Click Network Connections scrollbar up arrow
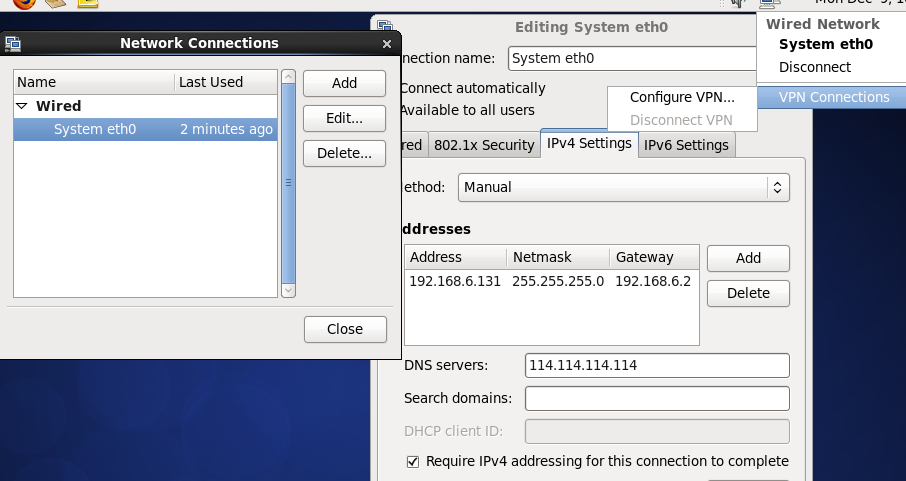The height and width of the screenshot is (481, 906). click(x=288, y=77)
